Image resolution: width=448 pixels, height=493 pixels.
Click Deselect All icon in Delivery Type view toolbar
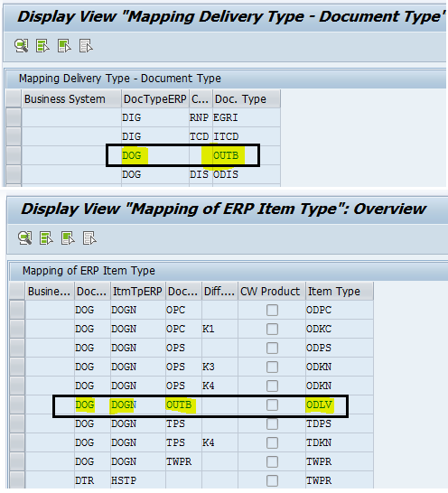click(86, 46)
